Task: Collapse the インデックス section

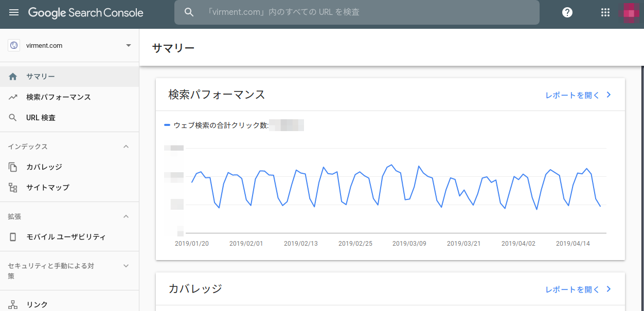Action: point(126,147)
